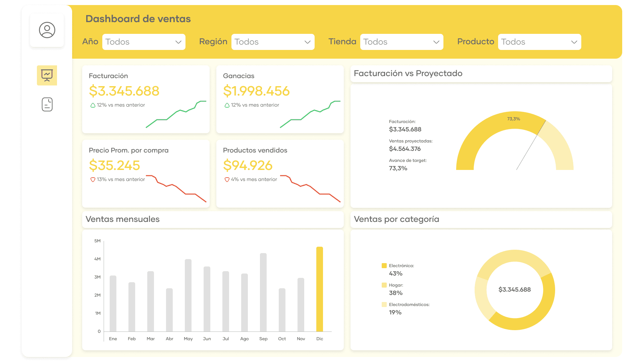The image size is (644, 362).
Task: Open the document report sidebar icon
Action: click(x=47, y=105)
